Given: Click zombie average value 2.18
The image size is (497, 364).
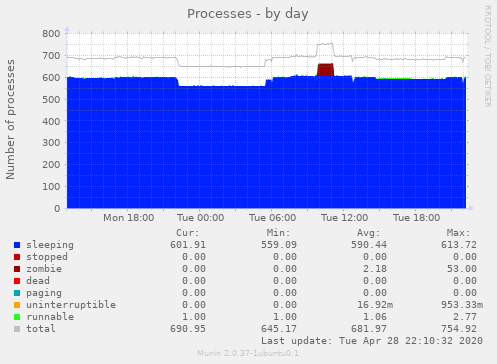Looking at the screenshot, I should coord(375,269).
